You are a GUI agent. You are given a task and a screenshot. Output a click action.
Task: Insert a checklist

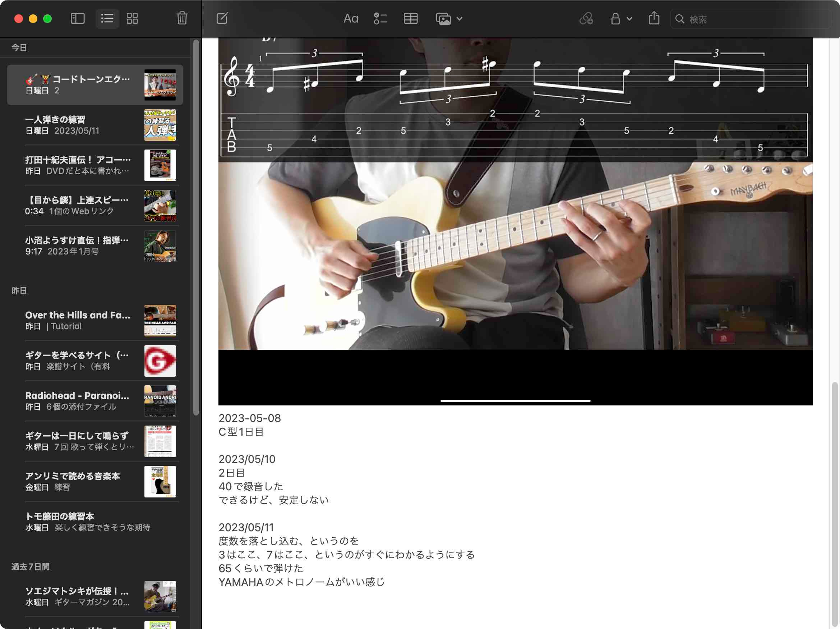tap(380, 18)
